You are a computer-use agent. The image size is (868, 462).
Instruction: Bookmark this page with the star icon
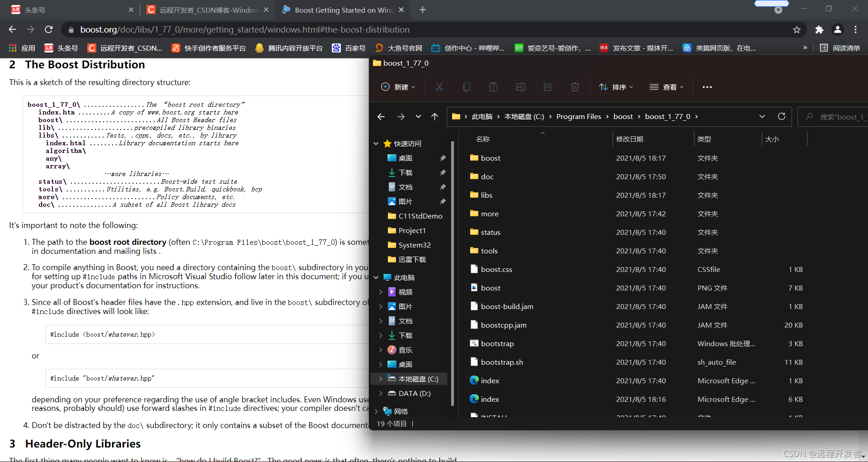797,29
